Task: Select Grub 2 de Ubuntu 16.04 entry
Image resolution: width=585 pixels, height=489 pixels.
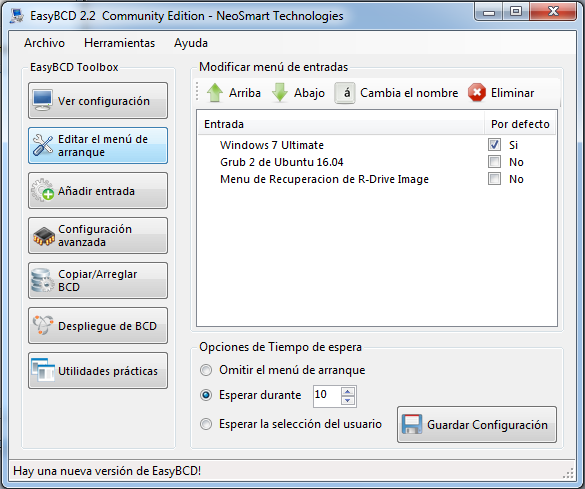Action: tap(282, 162)
